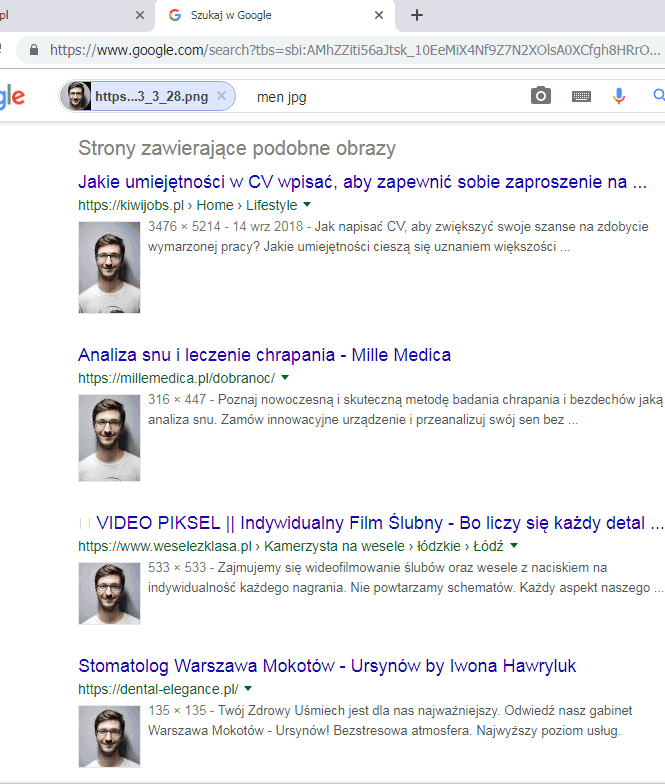665x784 pixels.
Task: Expand dropdown arrow after weselezklasa Łódź breadcrumb
Action: 514,546
